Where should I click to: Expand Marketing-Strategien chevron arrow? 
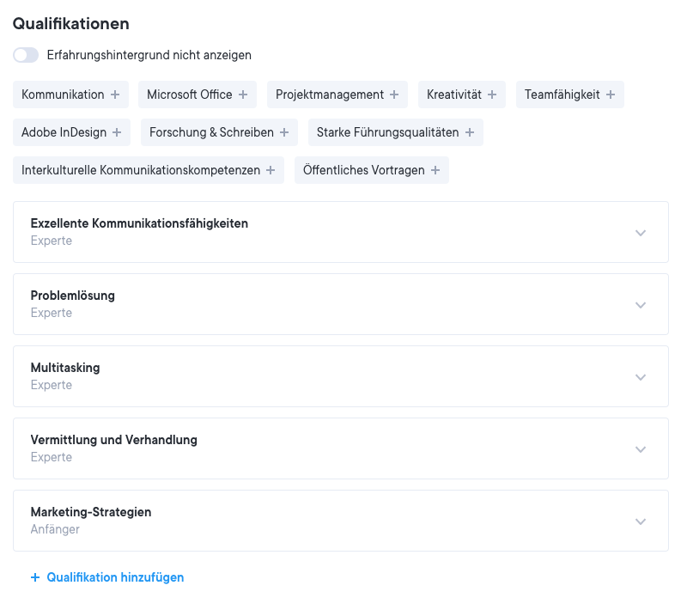point(640,521)
